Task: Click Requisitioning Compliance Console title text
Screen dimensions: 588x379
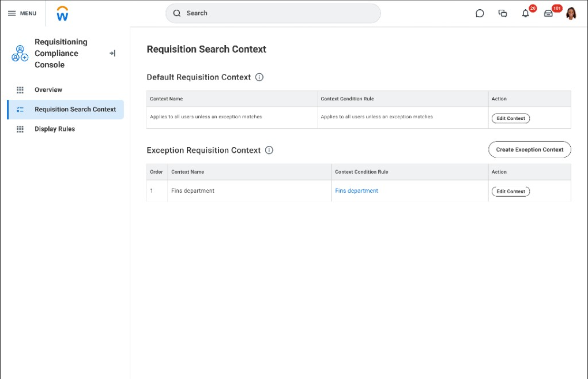Action: point(61,53)
